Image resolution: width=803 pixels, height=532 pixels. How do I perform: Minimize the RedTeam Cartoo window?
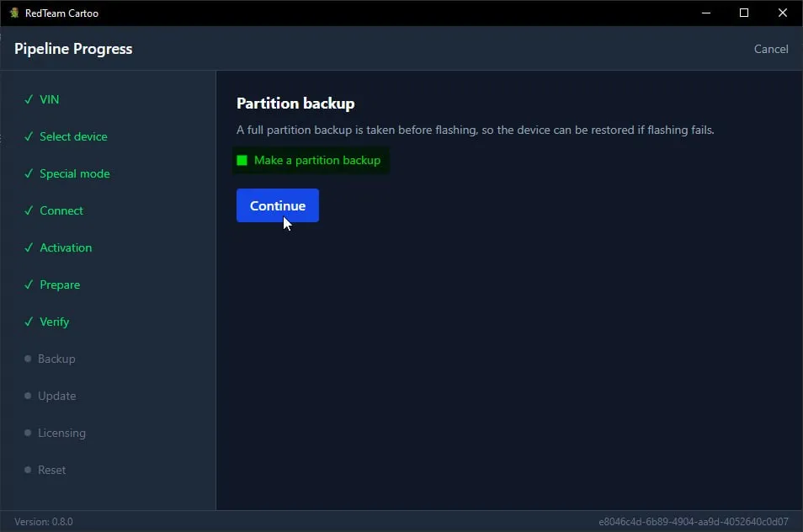(706, 13)
